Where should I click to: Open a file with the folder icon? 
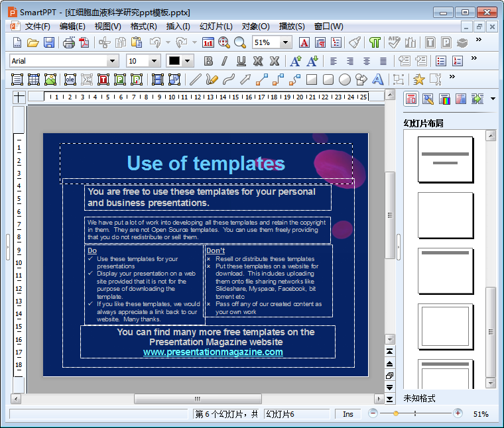(x=32, y=42)
